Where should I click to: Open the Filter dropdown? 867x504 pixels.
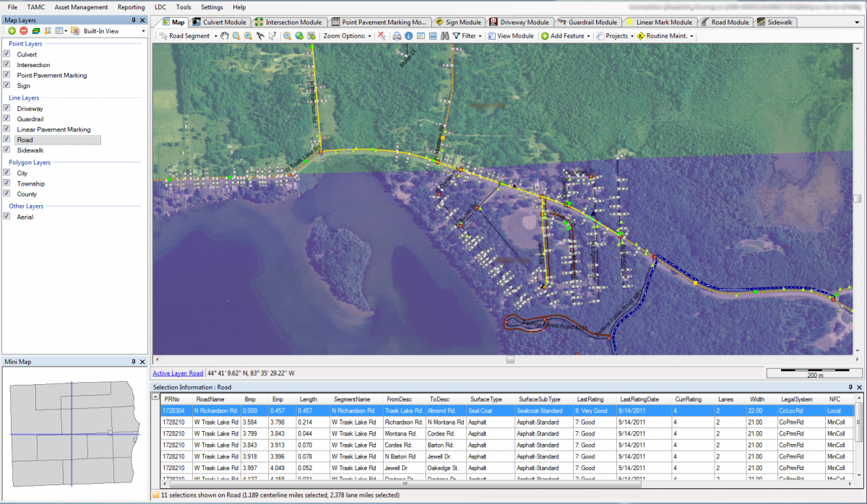(x=480, y=35)
